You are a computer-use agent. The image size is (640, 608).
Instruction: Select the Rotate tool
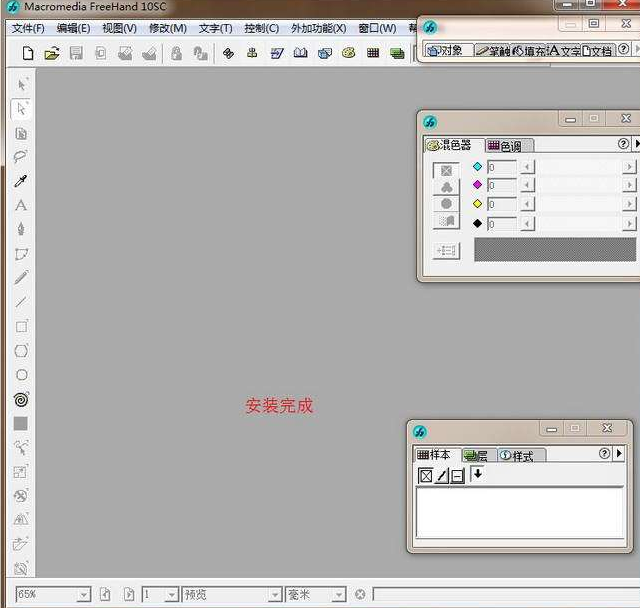(21, 496)
